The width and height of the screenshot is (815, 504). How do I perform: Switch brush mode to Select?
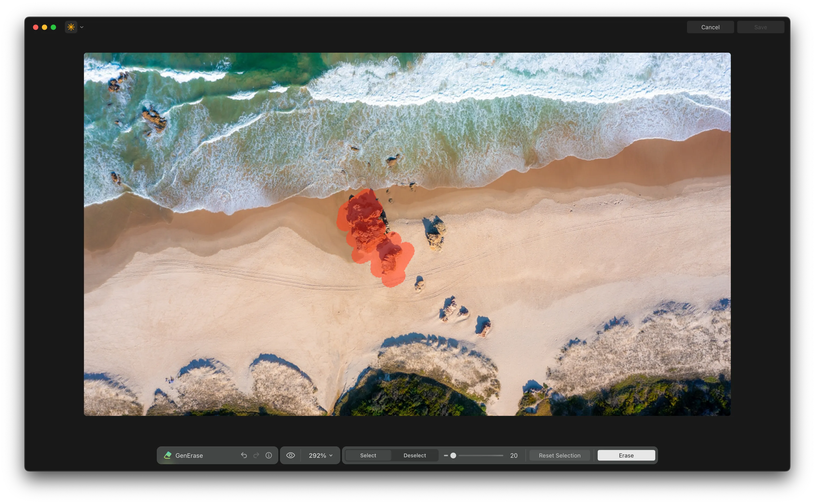pos(368,455)
